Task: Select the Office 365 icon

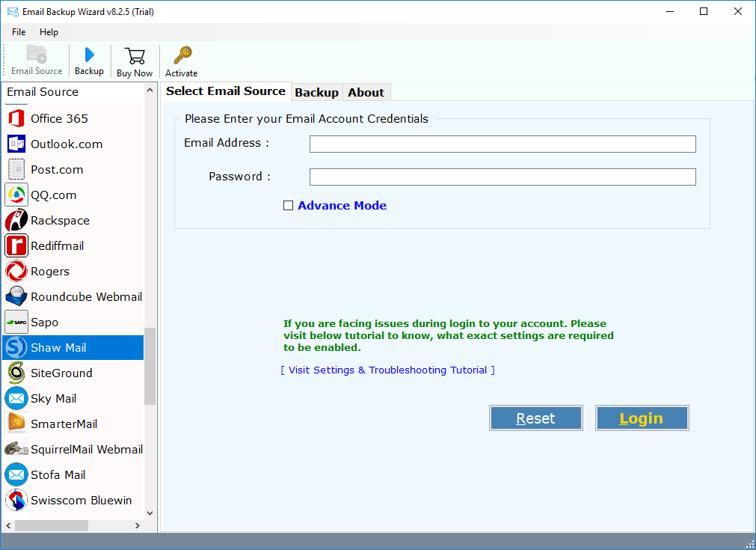Action: pyautogui.click(x=16, y=119)
